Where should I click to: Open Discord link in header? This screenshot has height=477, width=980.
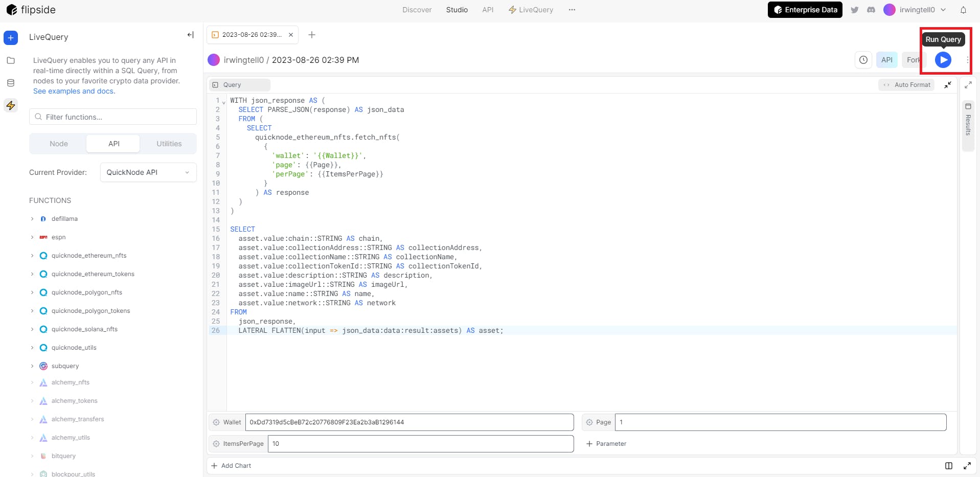click(871, 10)
